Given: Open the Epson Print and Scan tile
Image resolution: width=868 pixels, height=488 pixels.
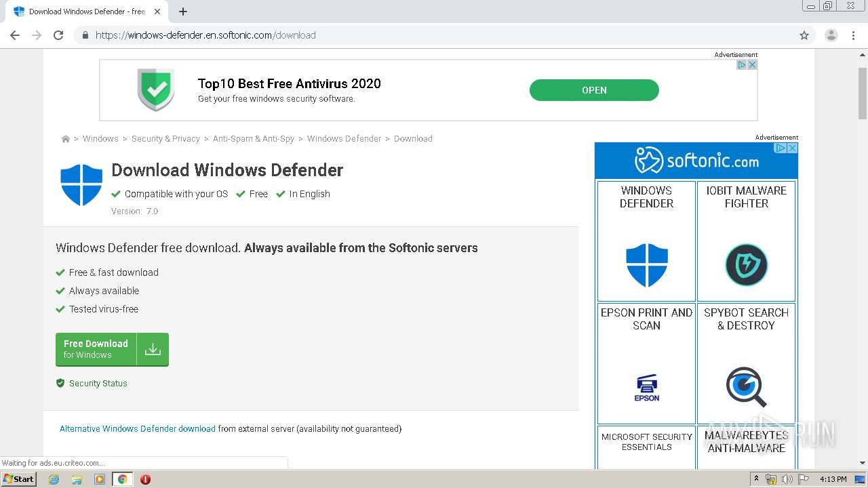Looking at the screenshot, I should click(x=646, y=363).
